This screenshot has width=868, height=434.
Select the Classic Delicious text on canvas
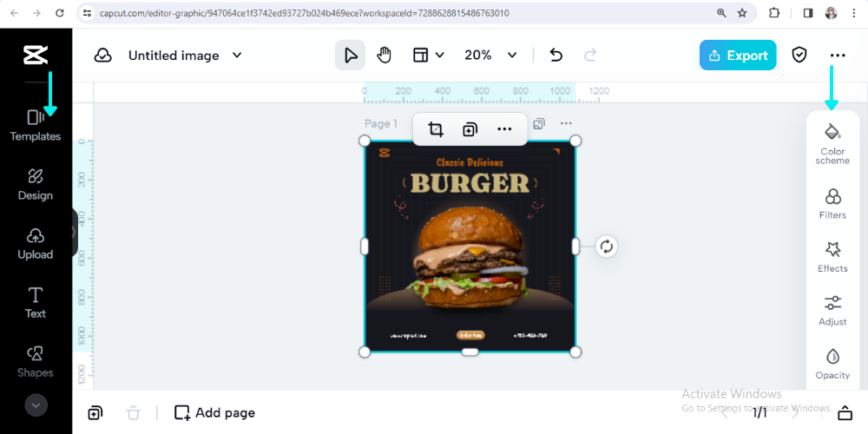point(470,163)
